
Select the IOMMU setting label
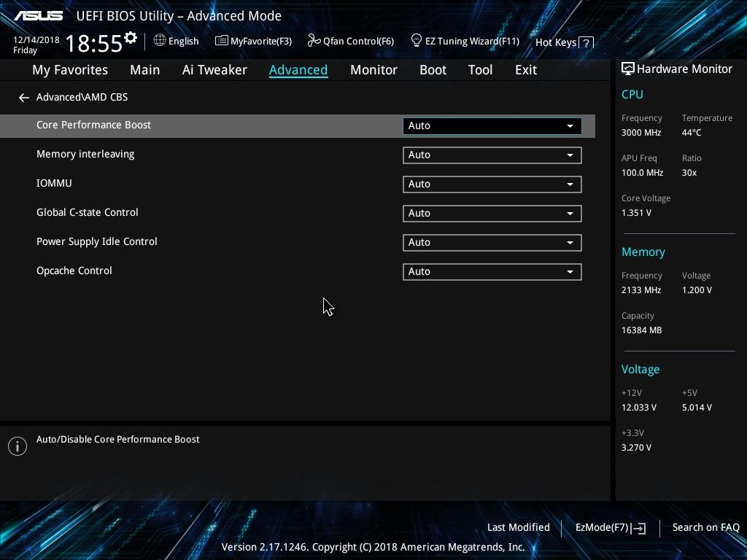(54, 183)
